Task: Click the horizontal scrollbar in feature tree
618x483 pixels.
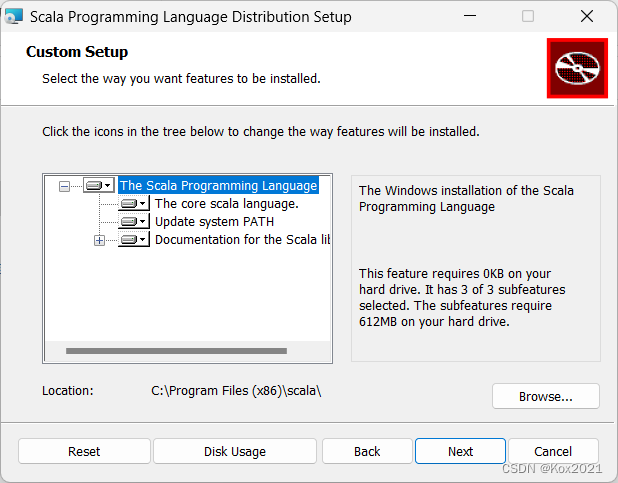Action: (176, 351)
